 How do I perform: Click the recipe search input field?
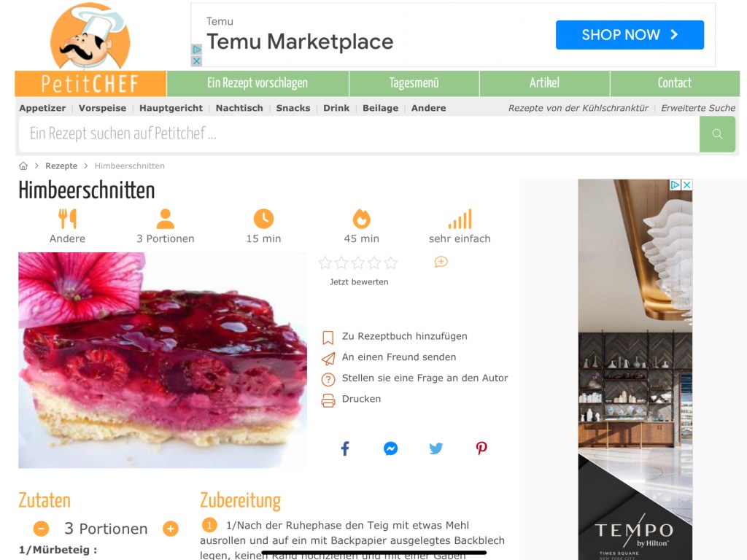coord(359,134)
